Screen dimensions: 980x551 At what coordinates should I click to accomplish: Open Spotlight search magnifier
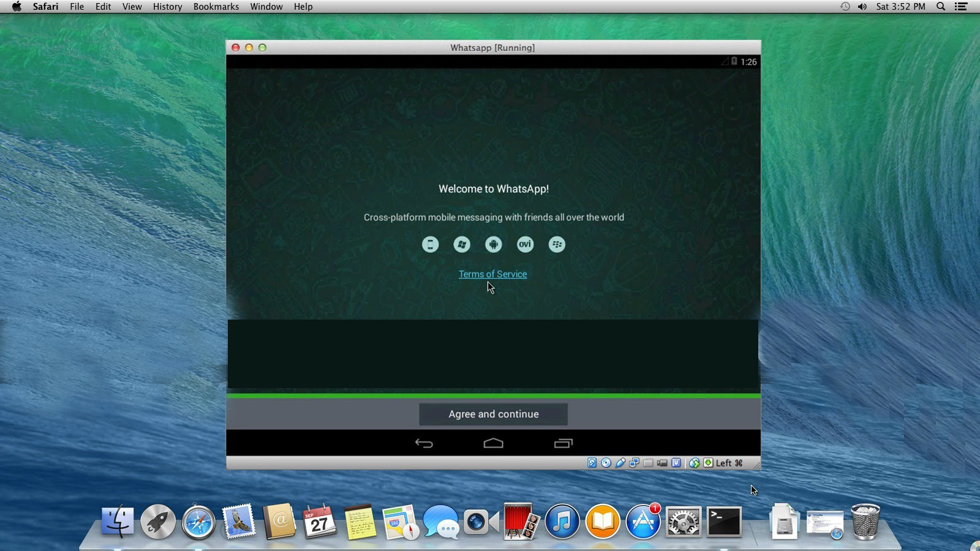point(941,7)
